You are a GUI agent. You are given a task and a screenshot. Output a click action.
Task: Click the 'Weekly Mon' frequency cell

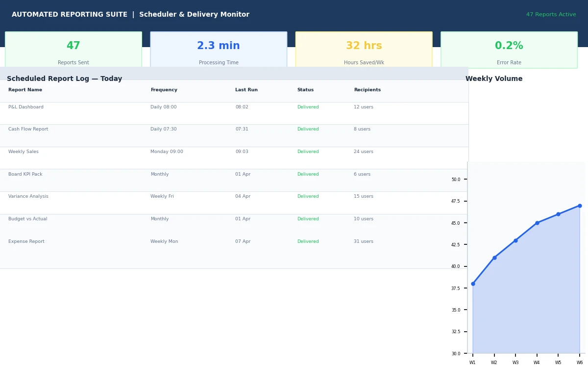click(164, 242)
